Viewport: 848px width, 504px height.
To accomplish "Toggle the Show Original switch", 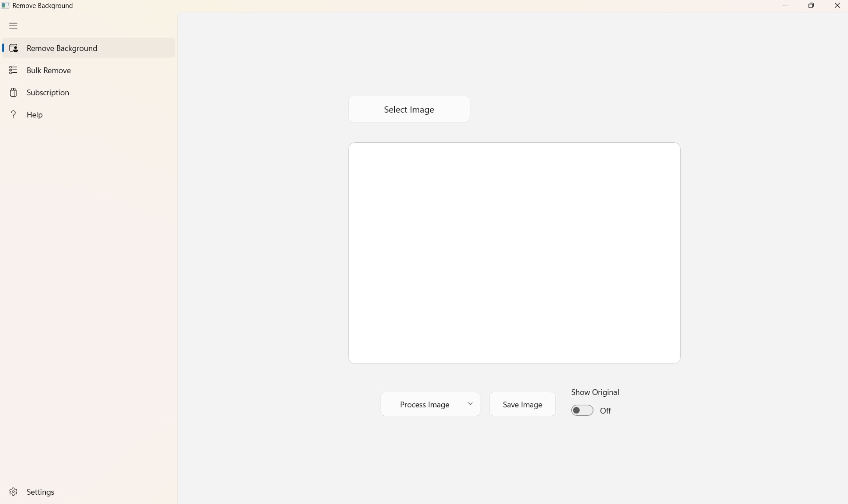I will click(582, 410).
